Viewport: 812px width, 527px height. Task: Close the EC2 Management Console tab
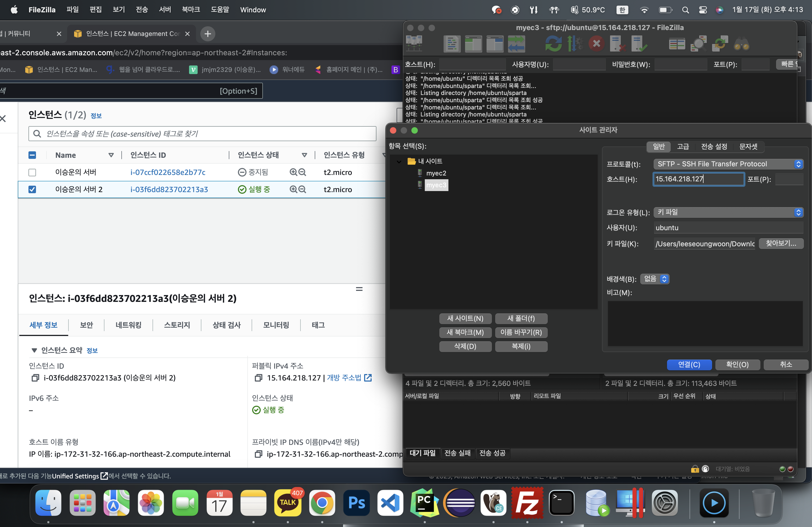(x=187, y=34)
